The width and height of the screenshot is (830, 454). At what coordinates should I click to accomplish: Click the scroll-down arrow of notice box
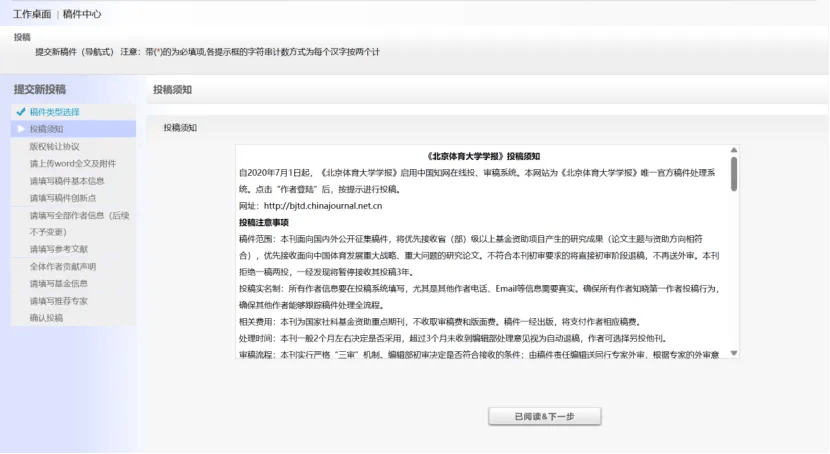(734, 353)
